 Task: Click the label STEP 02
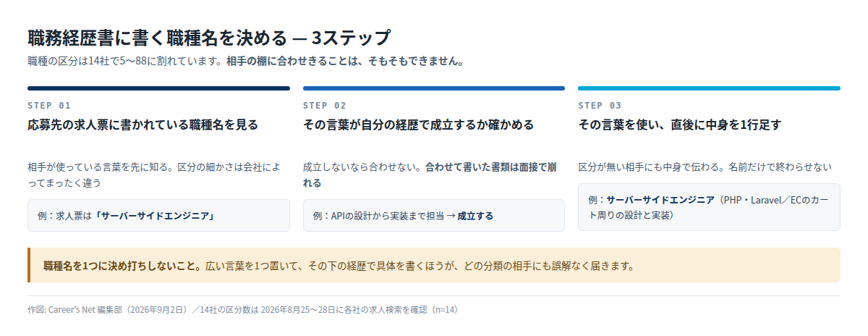325,105
